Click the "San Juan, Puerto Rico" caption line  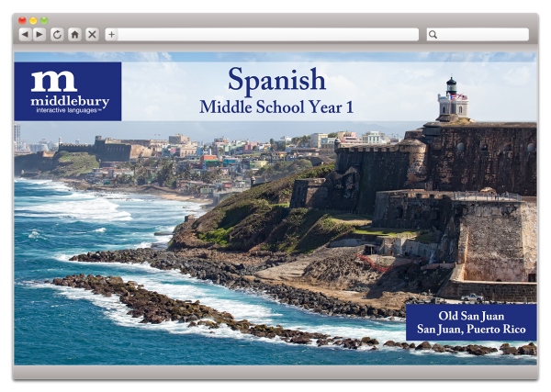tap(471, 330)
